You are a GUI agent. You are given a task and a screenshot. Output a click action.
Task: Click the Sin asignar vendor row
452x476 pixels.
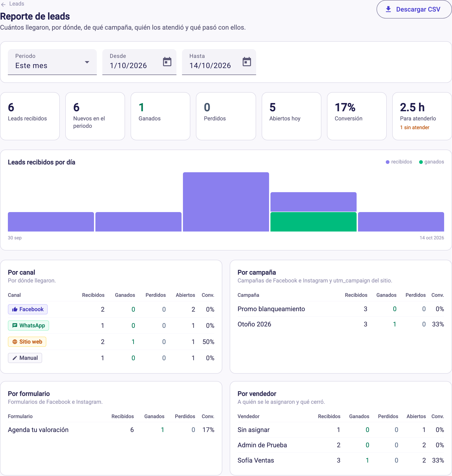tap(341, 430)
